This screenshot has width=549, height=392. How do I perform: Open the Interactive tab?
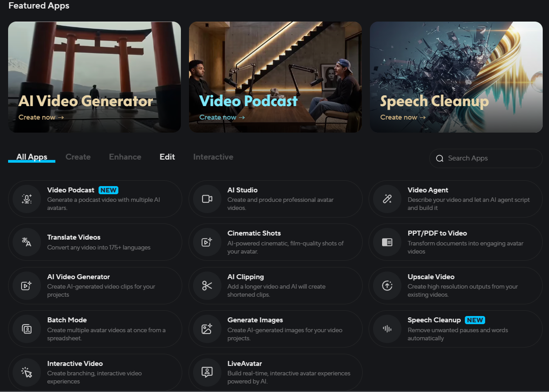click(213, 157)
